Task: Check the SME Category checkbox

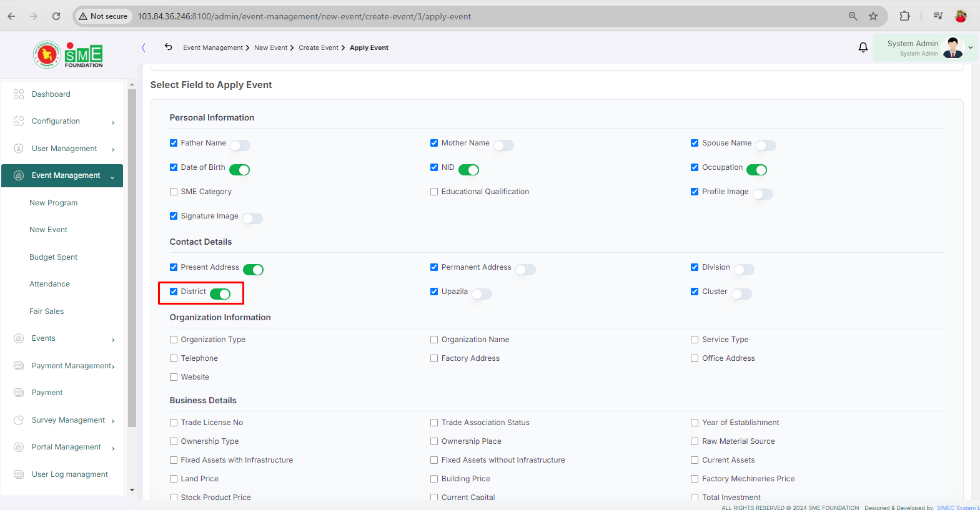Action: coord(174,192)
